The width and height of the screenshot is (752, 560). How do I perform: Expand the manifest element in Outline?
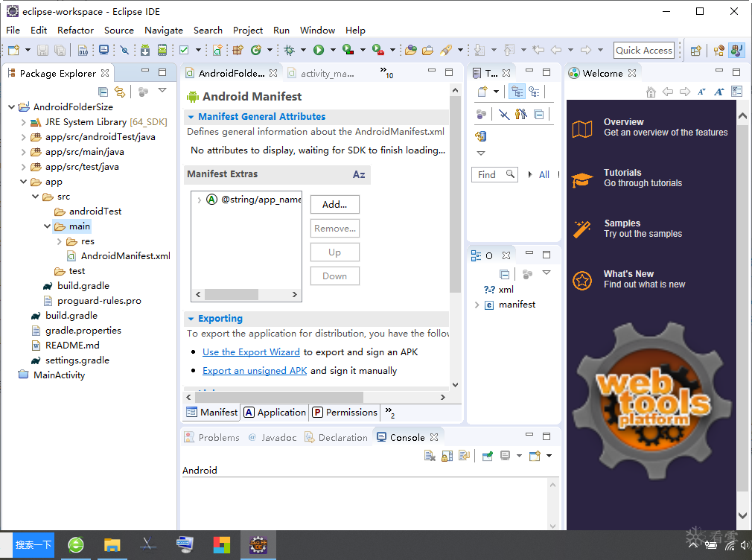(477, 305)
